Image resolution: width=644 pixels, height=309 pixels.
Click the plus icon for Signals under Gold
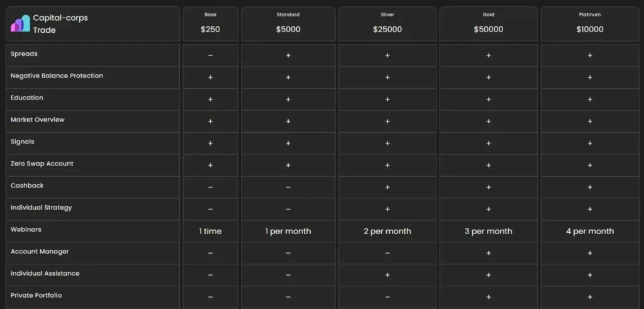488,143
